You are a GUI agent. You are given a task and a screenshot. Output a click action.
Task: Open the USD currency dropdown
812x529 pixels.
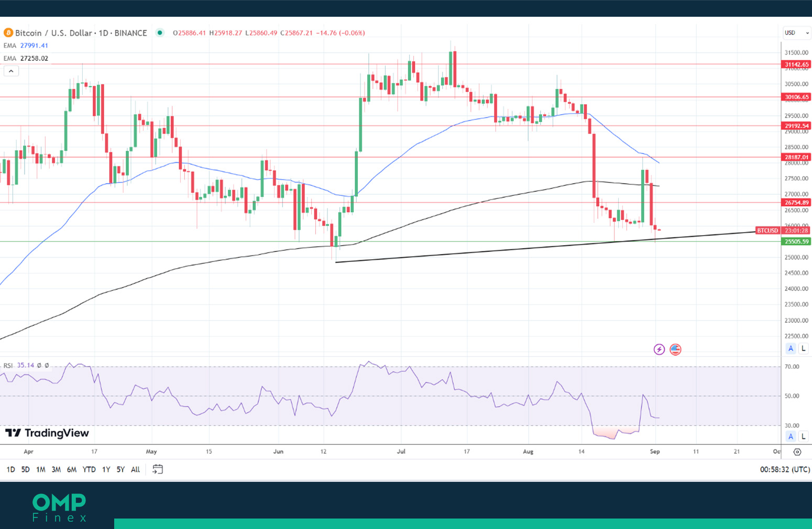pyautogui.click(x=796, y=32)
